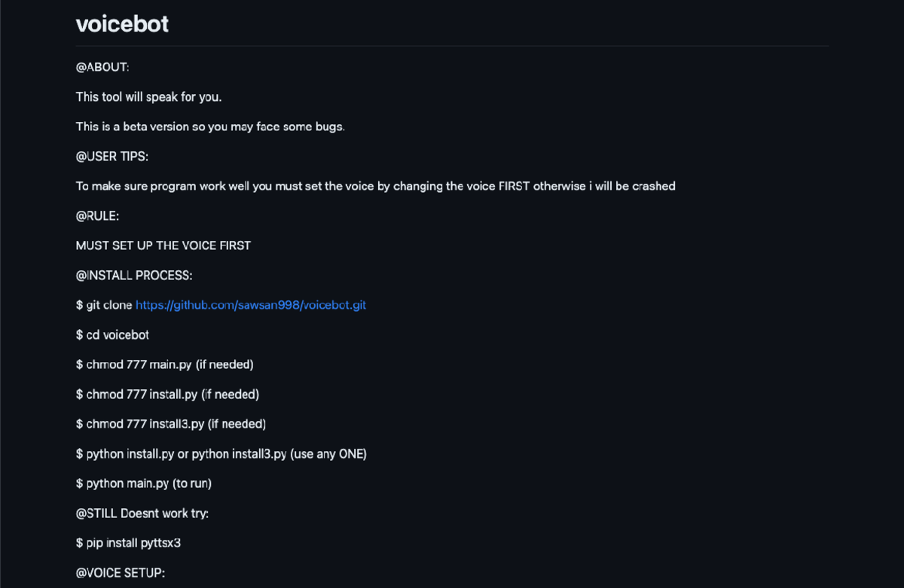904x588 pixels.
Task: Click the 'chmod 777 install3.py' command line
Action: pyautogui.click(x=171, y=424)
